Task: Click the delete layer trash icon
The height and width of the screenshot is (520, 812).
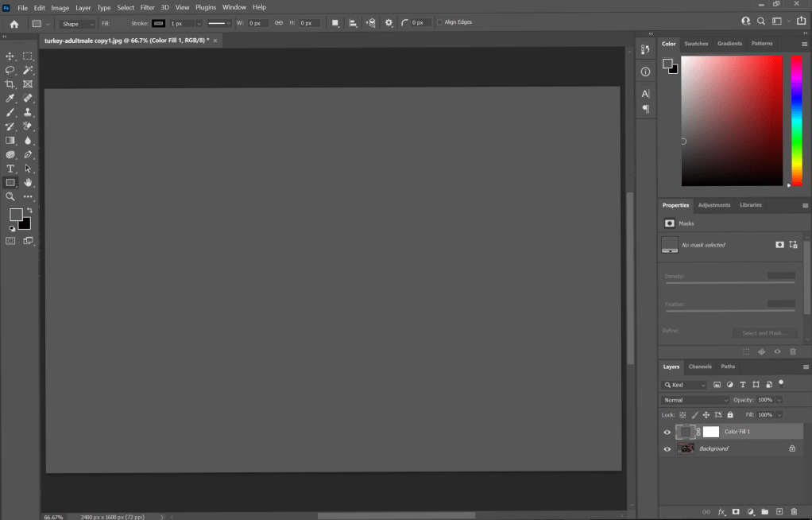Action: pos(794,511)
